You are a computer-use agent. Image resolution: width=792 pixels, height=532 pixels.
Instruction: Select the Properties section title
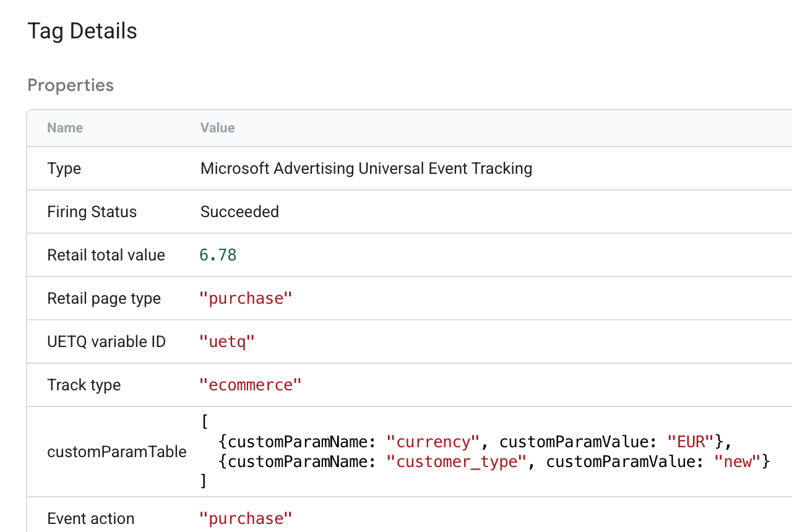click(71, 85)
